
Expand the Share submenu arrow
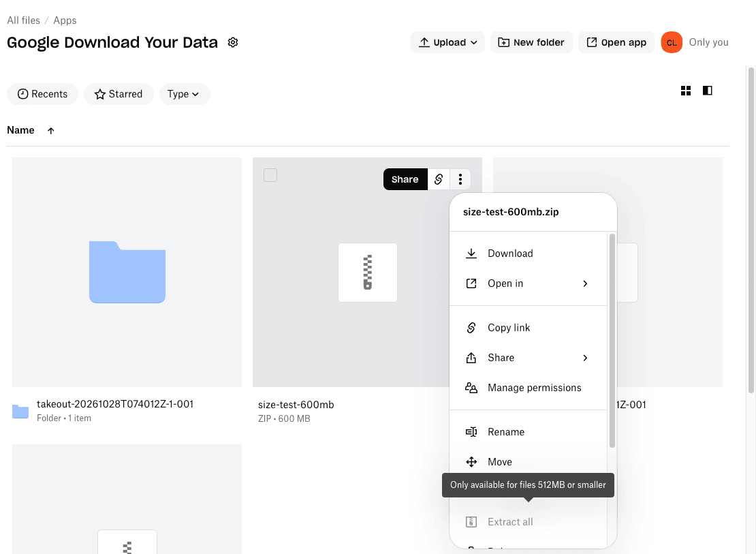[x=585, y=358]
